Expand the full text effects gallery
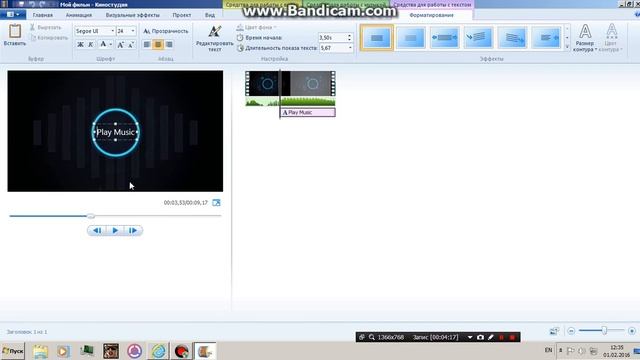Image resolution: width=640 pixels, height=360 pixels. tap(567, 47)
